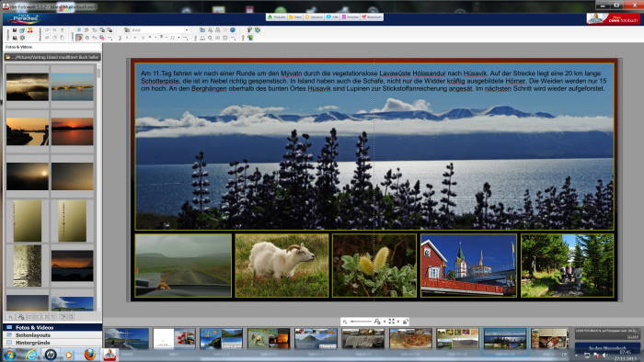Viewport: 644px width, 362px height.
Task: Open the Hilfe menu
Action: coord(332,17)
